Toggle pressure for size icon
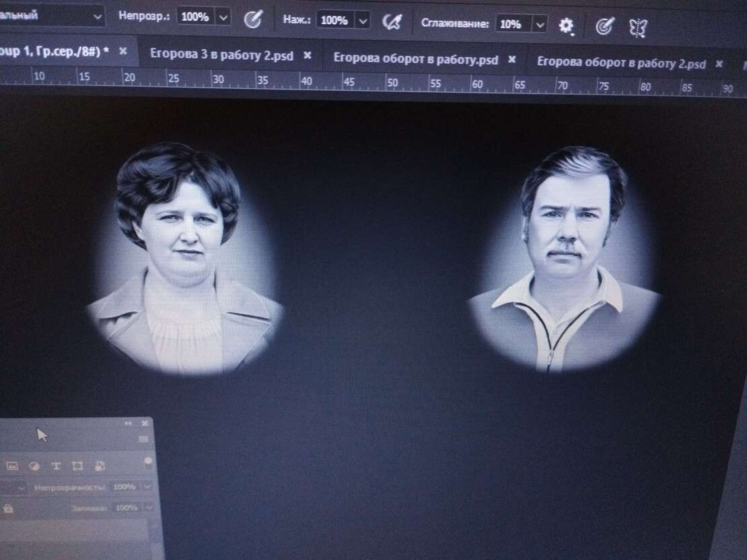747x560 pixels. [605, 26]
